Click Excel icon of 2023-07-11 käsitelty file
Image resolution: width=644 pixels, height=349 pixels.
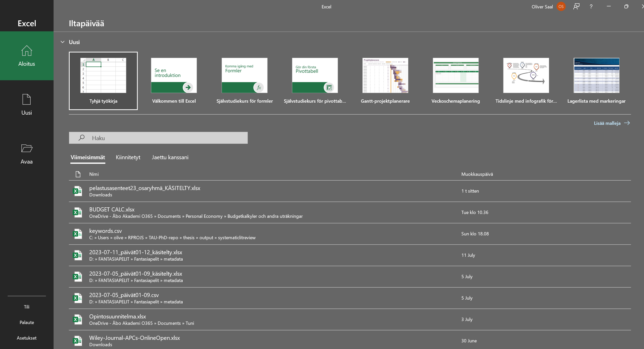click(78, 255)
